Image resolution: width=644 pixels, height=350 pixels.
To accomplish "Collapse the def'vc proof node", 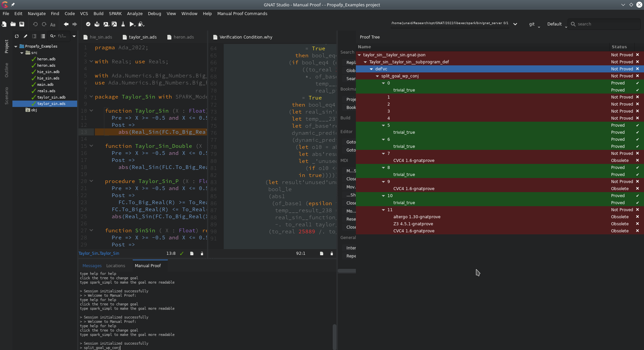I will click(371, 69).
